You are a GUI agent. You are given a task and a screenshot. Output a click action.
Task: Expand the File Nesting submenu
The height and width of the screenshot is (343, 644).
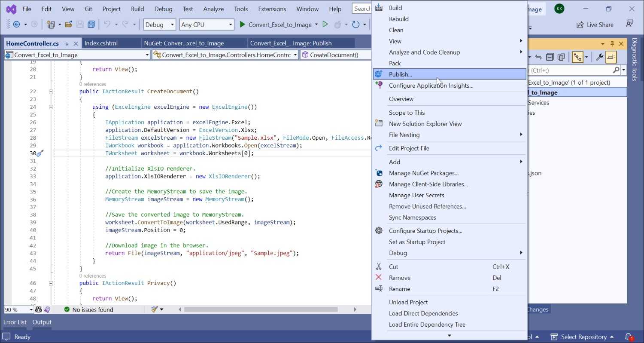pyautogui.click(x=449, y=135)
